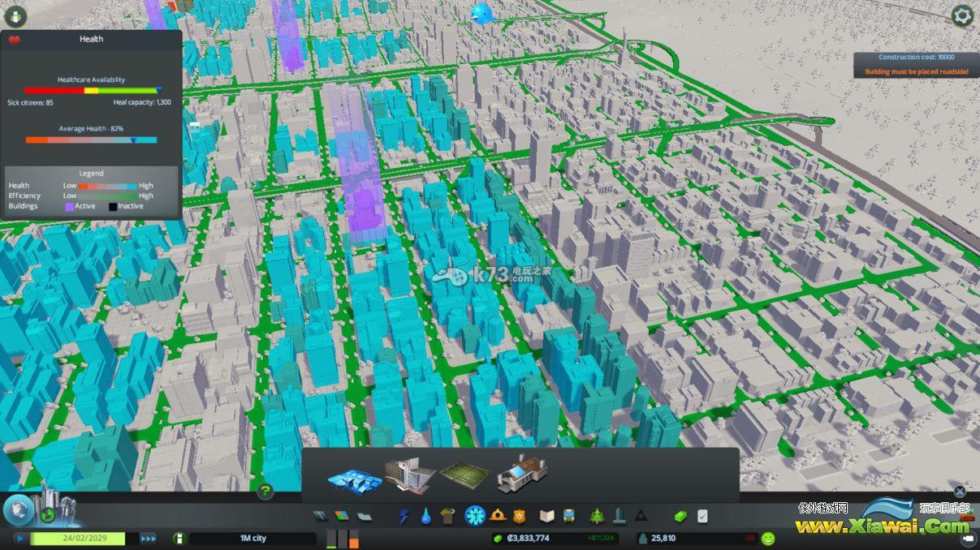Open the Police Department menu
Screen dimensions: 980x550
(x=520, y=516)
